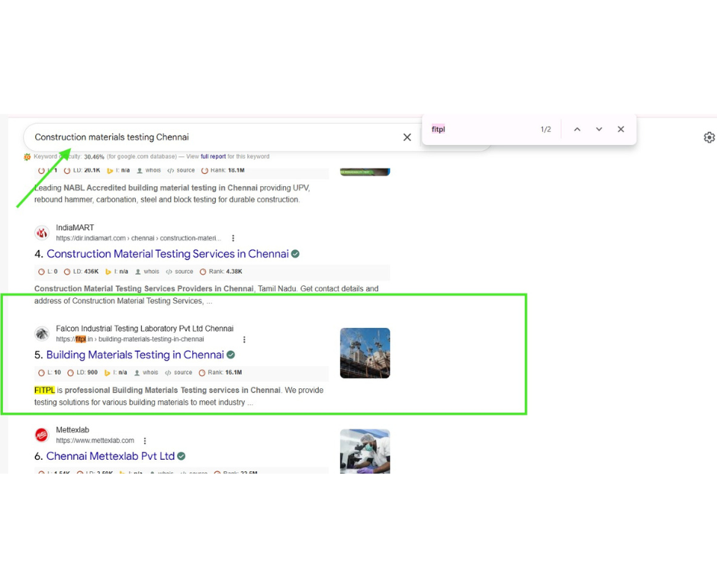Click the SEOquake logo near Keyword difficulty
717x588 pixels.
point(27,157)
